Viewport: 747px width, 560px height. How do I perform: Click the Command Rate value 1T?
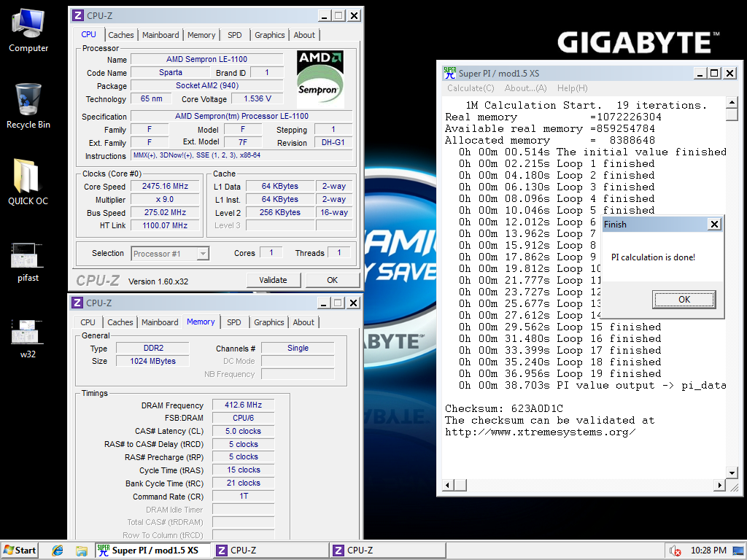(244, 496)
